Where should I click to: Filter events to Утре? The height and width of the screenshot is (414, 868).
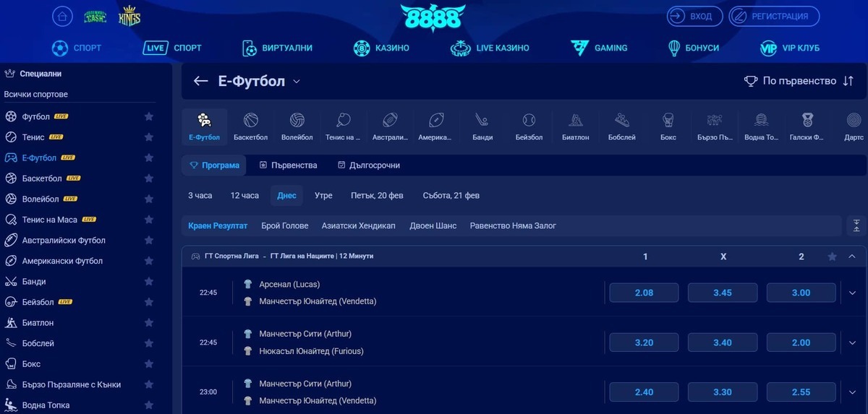pos(323,196)
